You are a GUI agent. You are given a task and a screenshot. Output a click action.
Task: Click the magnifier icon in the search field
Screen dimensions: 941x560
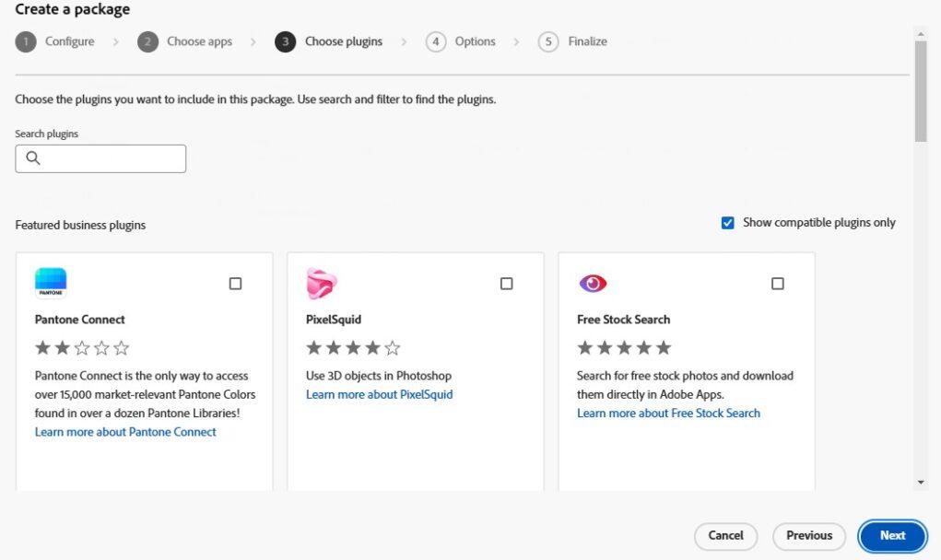click(x=33, y=157)
